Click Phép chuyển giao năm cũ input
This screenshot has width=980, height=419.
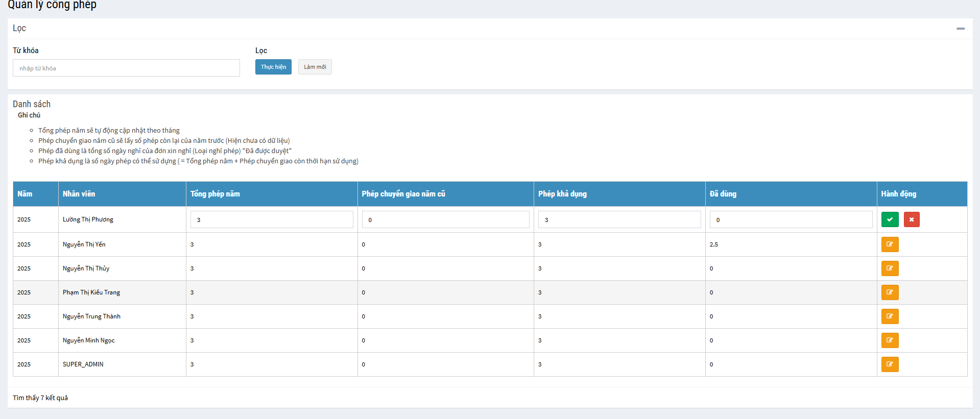click(x=445, y=219)
